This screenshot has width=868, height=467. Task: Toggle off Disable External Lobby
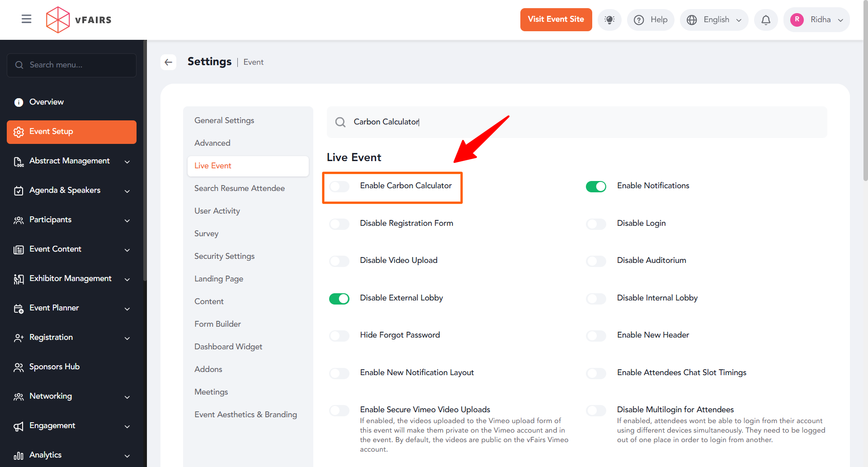click(340, 299)
